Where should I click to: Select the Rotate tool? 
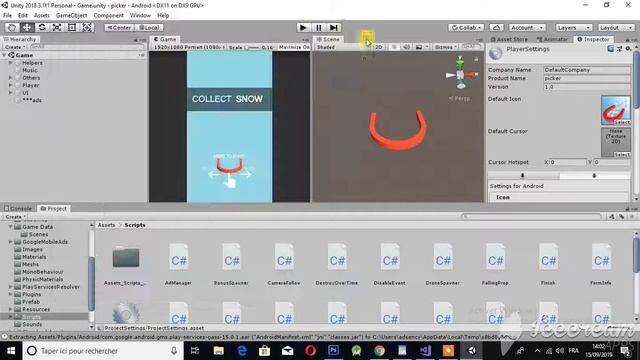pos(42,27)
